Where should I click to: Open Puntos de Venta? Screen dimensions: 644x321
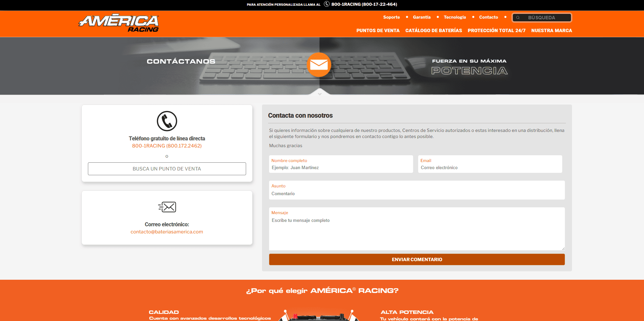(378, 30)
